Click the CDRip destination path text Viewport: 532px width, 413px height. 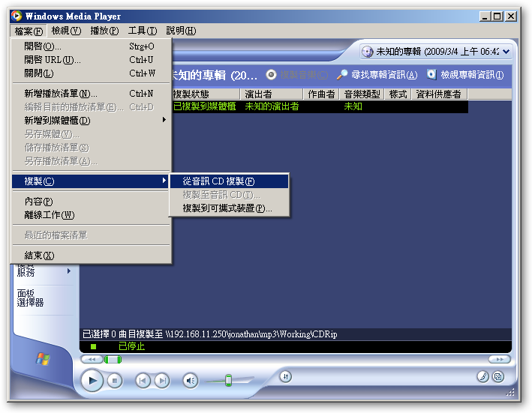click(252, 334)
